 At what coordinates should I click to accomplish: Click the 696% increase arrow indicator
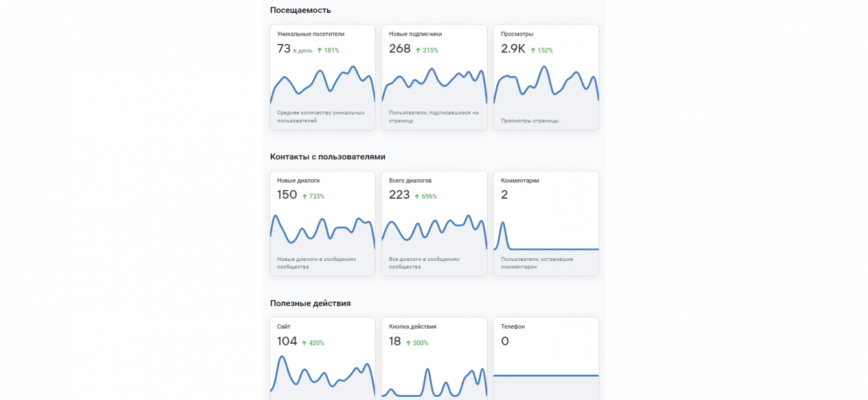click(417, 196)
